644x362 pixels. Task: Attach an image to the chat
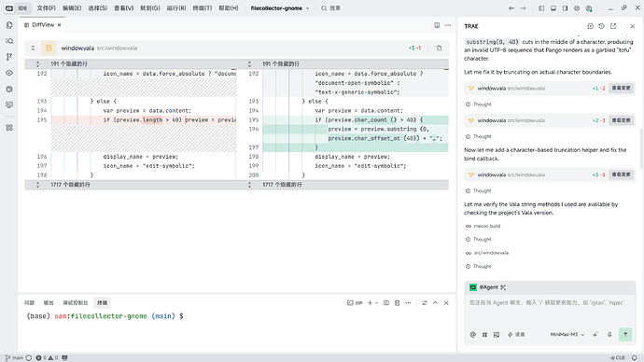(497, 335)
